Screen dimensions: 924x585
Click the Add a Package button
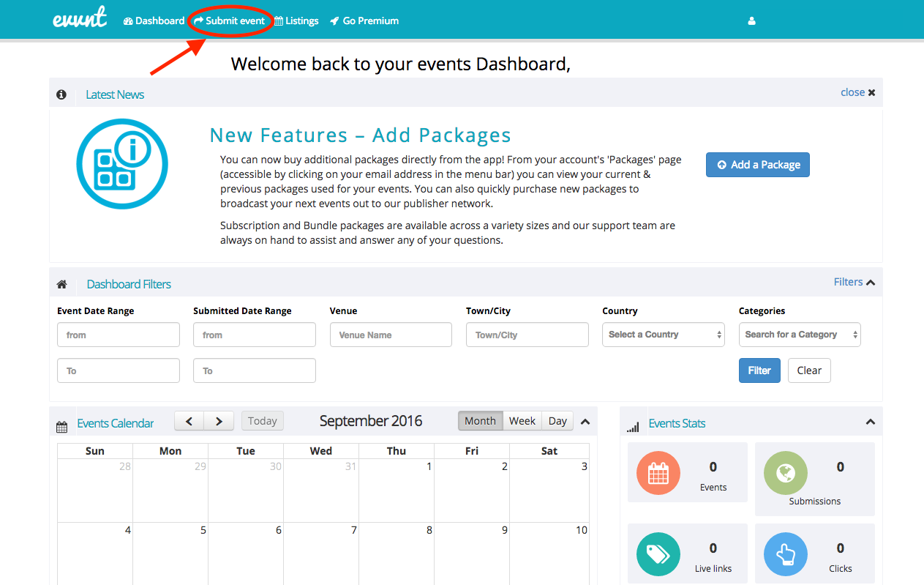click(758, 165)
